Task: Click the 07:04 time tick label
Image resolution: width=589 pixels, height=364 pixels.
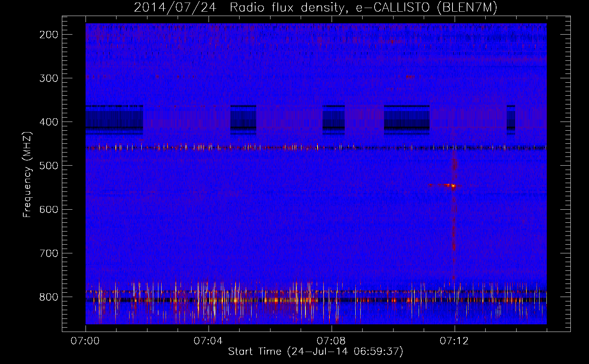Action: [x=208, y=341]
